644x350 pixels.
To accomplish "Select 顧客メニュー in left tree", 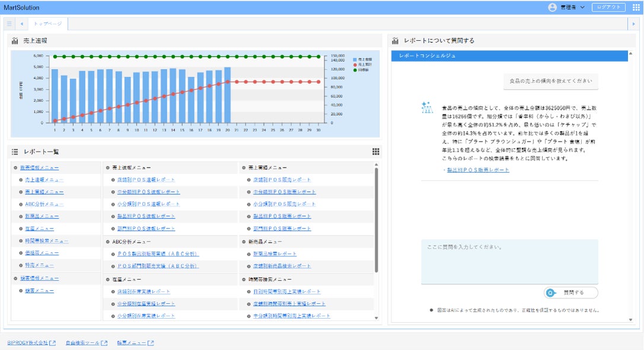I will [39, 291].
